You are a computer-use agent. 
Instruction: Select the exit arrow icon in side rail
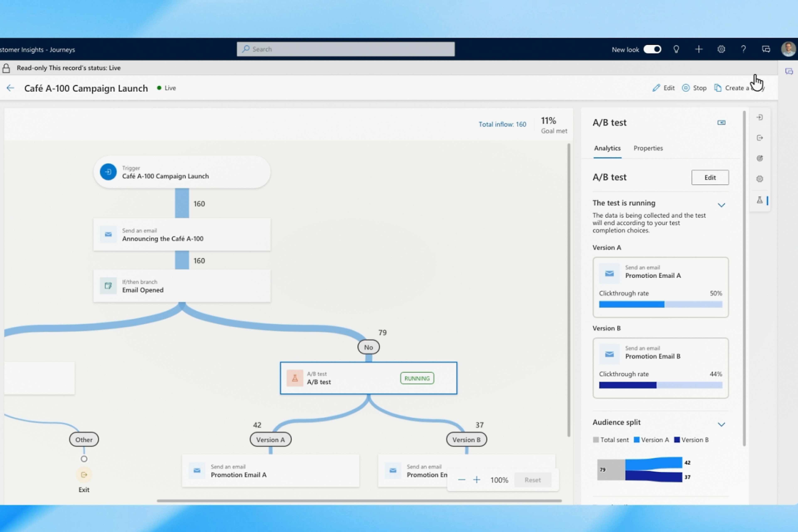coord(760,138)
